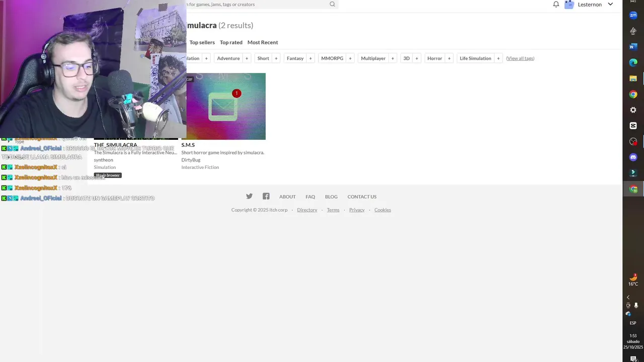Open the BLOG footer link
This screenshot has width=644, height=362.
click(x=331, y=197)
